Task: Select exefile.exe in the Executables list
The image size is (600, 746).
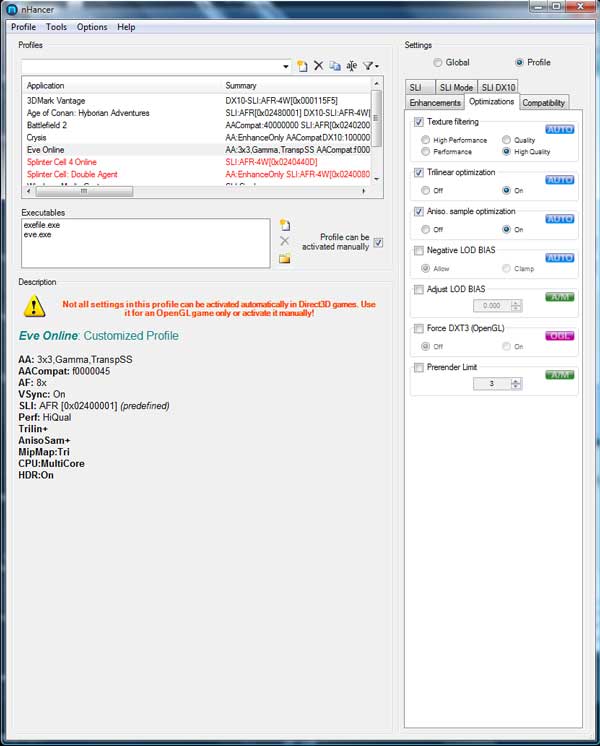Action: [42, 225]
